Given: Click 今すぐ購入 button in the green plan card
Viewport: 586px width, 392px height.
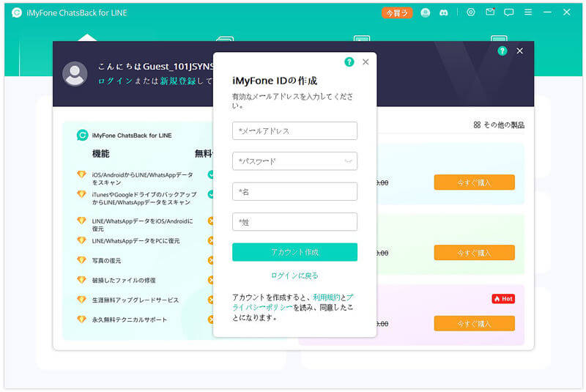Looking at the screenshot, I should pos(474,253).
